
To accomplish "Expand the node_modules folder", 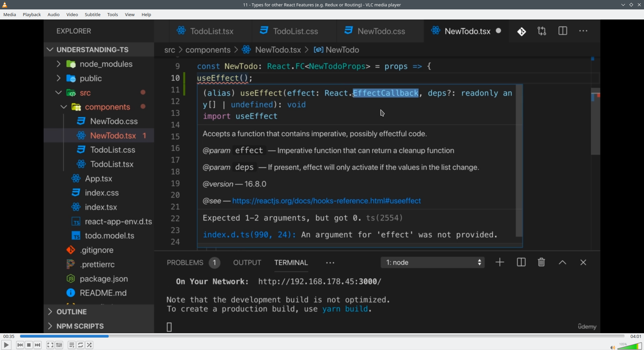I will [58, 64].
